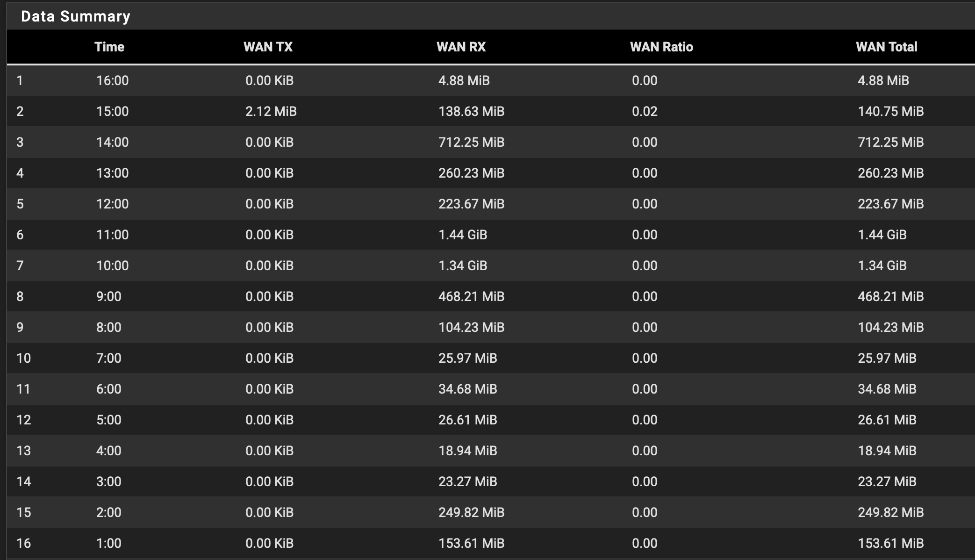
Task: Click WAN Total value 249.82 MiB
Action: point(890,512)
